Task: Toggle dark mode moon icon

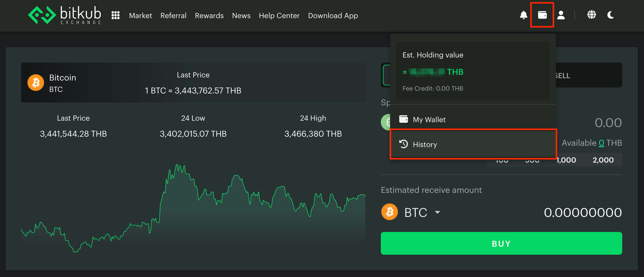Action: 611,15
